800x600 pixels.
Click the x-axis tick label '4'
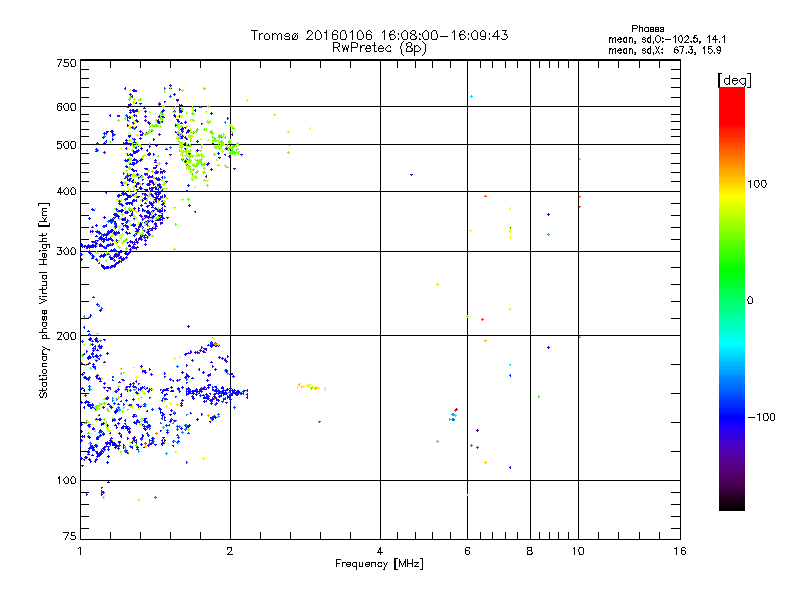coord(380,551)
